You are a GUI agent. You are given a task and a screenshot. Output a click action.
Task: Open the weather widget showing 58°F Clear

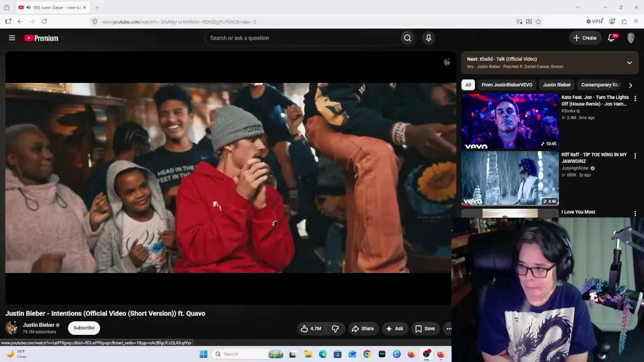(x=16, y=354)
